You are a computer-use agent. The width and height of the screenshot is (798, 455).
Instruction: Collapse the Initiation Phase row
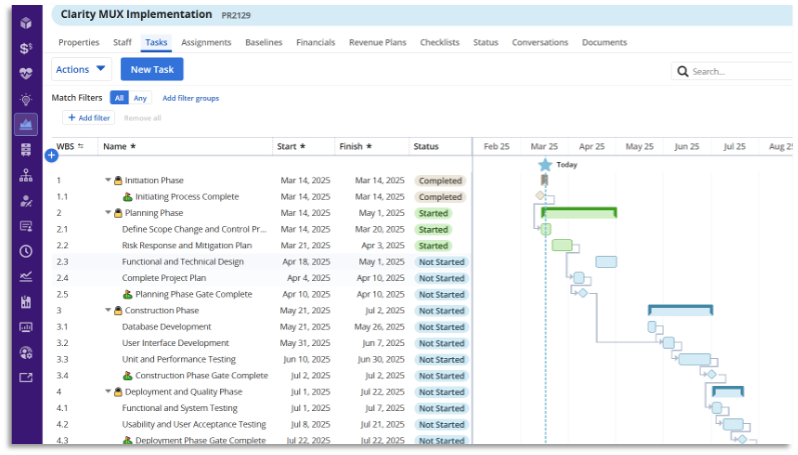pyautogui.click(x=108, y=180)
